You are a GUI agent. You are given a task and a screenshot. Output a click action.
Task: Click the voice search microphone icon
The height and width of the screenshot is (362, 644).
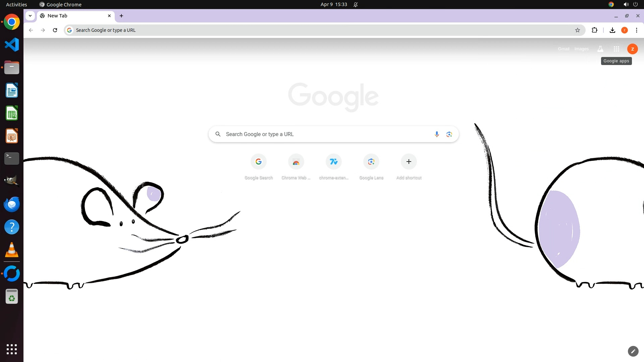tap(437, 134)
